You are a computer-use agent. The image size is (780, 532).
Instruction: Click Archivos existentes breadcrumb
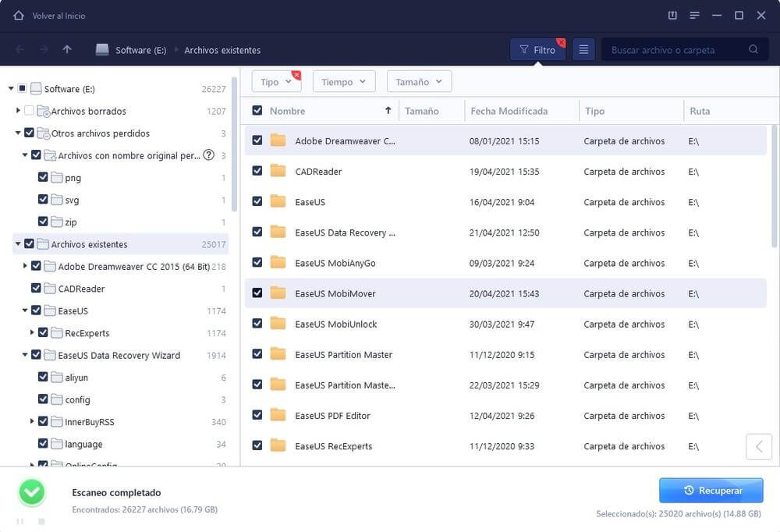coord(222,50)
